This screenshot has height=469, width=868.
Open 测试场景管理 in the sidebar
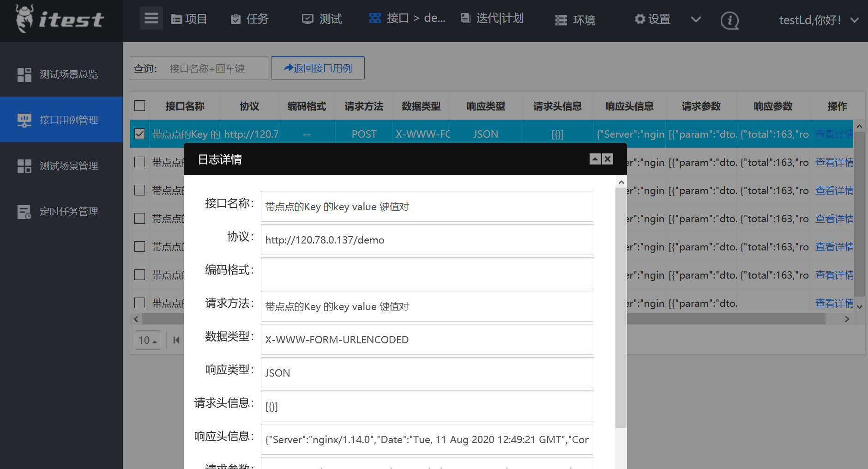tap(61, 165)
